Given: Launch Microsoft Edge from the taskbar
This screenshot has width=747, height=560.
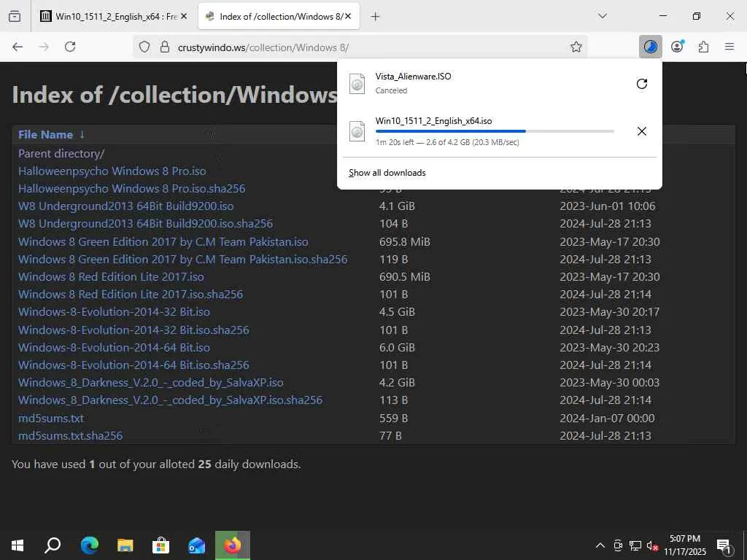Looking at the screenshot, I should point(90,545).
